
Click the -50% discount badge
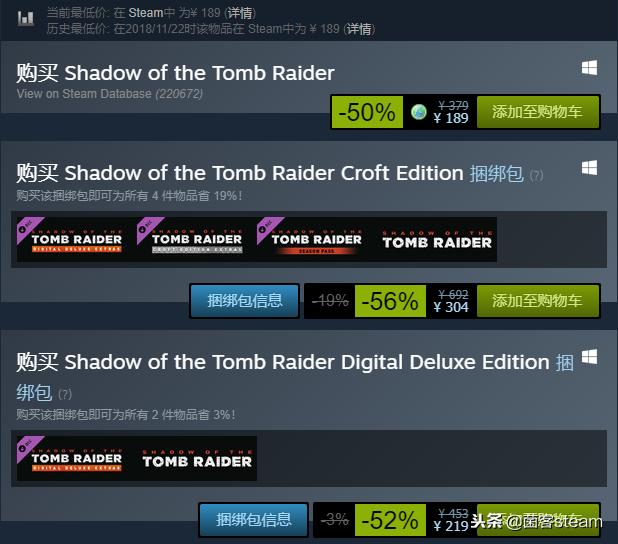[x=366, y=112]
